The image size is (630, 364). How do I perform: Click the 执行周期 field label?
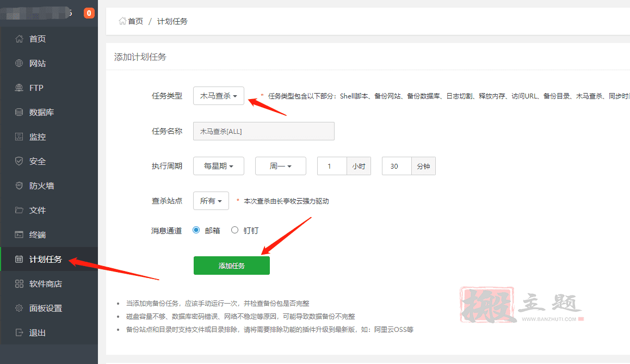coord(166,166)
